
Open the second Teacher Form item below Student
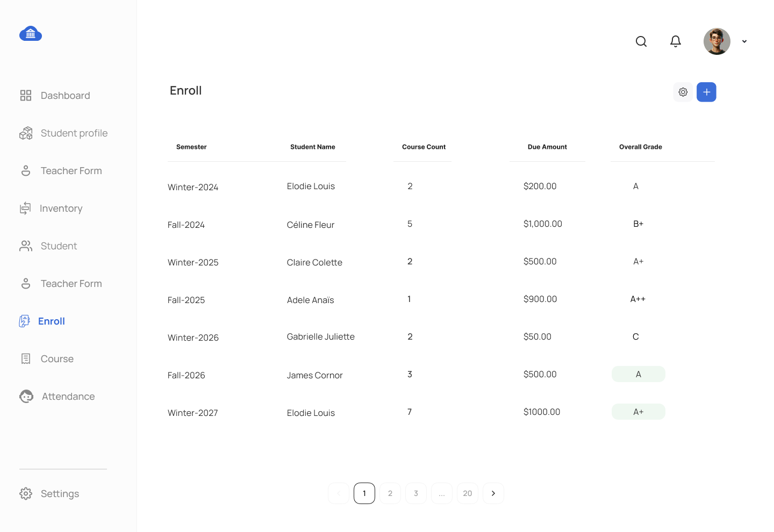tap(71, 284)
